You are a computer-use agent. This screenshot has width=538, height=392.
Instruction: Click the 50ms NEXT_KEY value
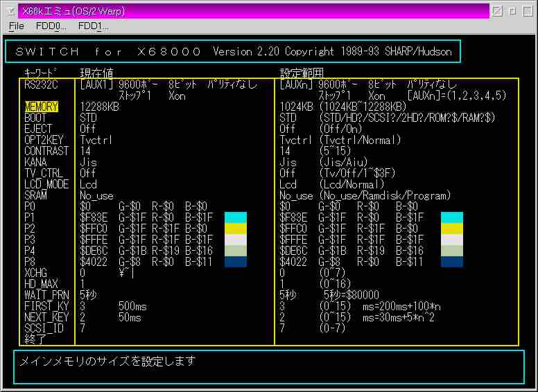[x=130, y=317]
